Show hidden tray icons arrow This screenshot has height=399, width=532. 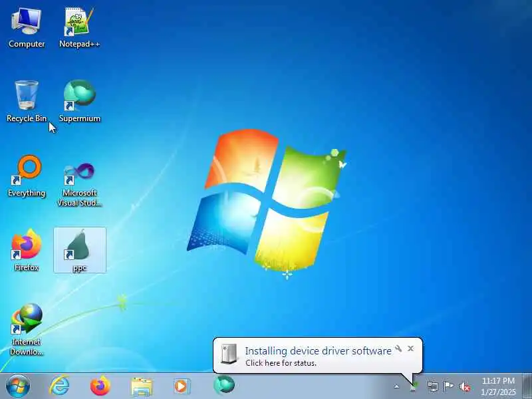[396, 386]
